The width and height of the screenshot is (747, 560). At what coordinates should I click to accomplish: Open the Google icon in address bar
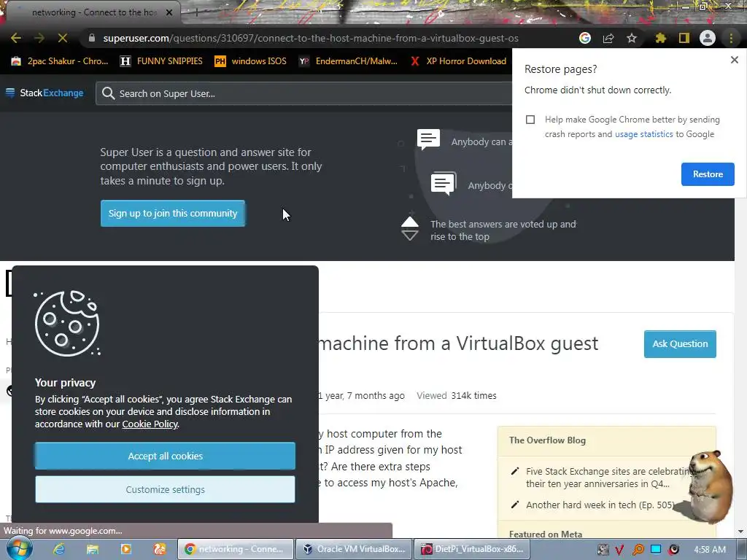click(585, 38)
